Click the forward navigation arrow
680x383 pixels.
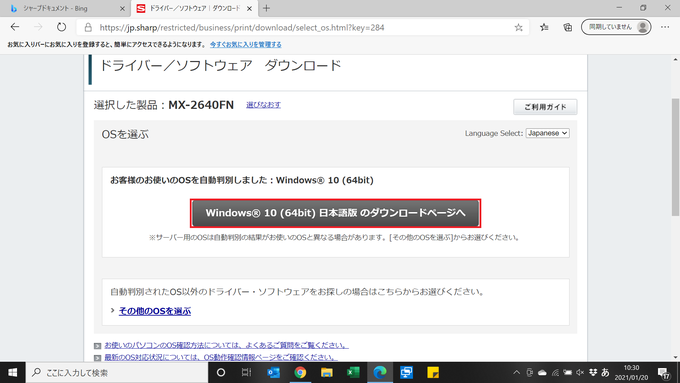[x=38, y=27]
